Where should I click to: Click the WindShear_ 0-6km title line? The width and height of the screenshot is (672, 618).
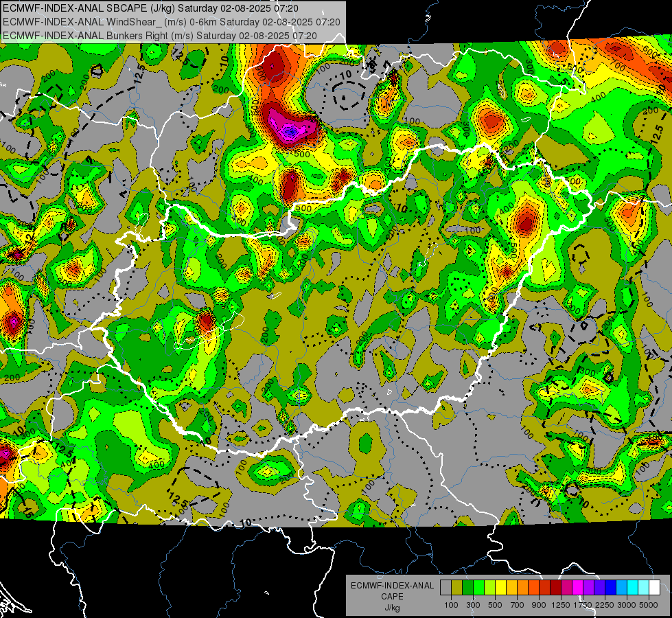[172, 22]
